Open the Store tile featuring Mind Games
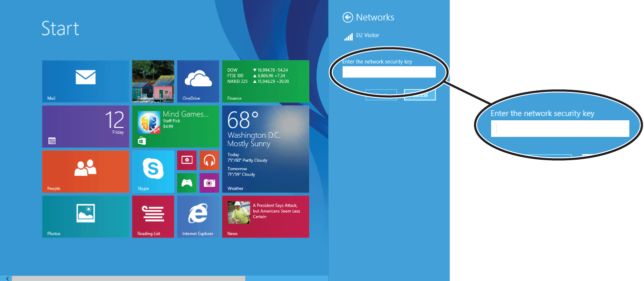644x281 pixels. point(175,126)
